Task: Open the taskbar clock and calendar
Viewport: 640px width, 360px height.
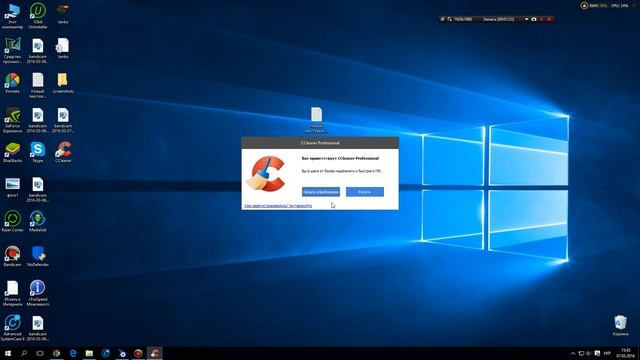Action: (x=625, y=353)
